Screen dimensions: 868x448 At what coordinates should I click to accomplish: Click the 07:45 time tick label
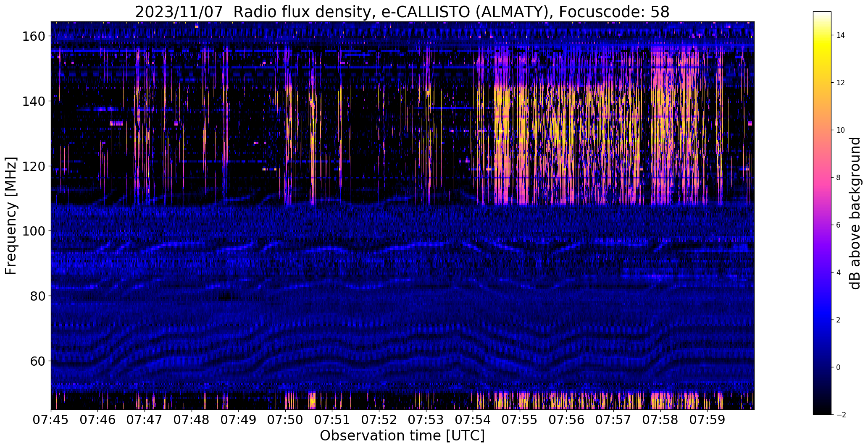pyautogui.click(x=51, y=420)
